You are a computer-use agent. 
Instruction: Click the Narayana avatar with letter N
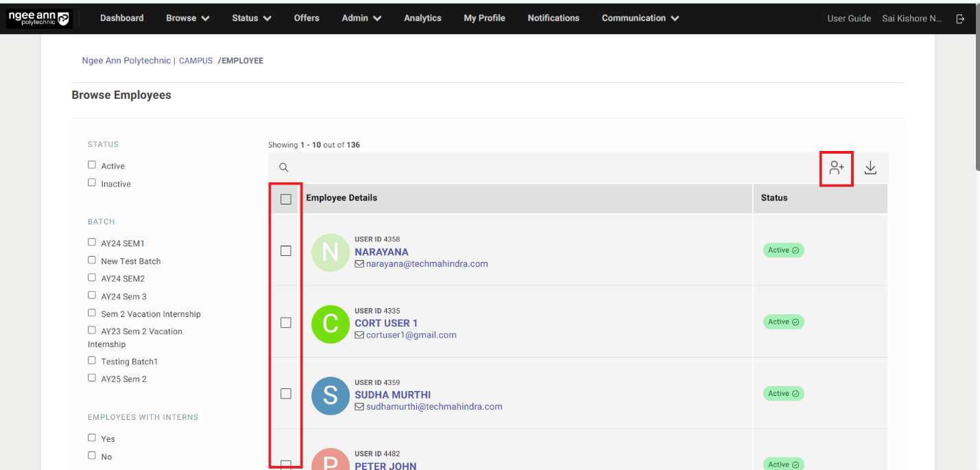(x=330, y=252)
